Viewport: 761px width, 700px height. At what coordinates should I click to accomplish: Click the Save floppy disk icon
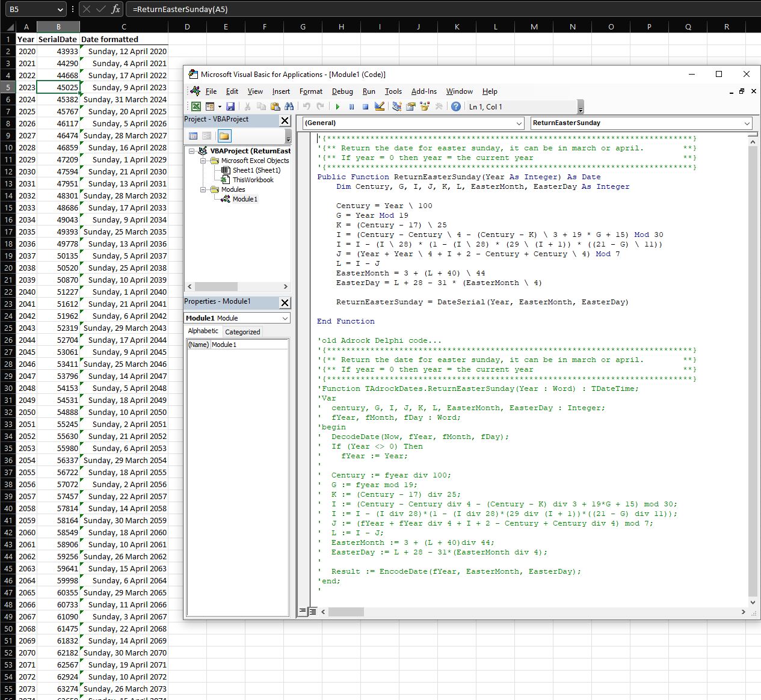coord(230,107)
